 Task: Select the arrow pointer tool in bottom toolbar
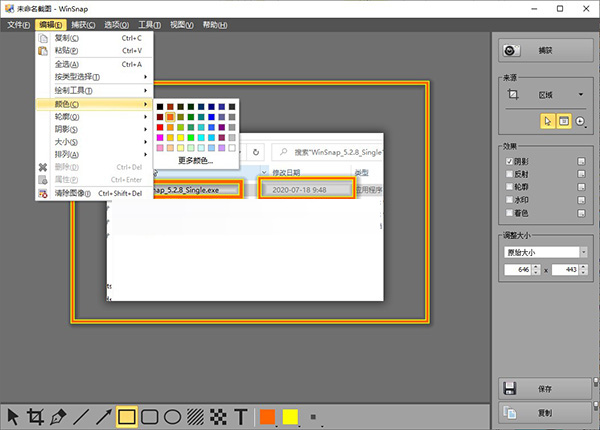point(13,417)
